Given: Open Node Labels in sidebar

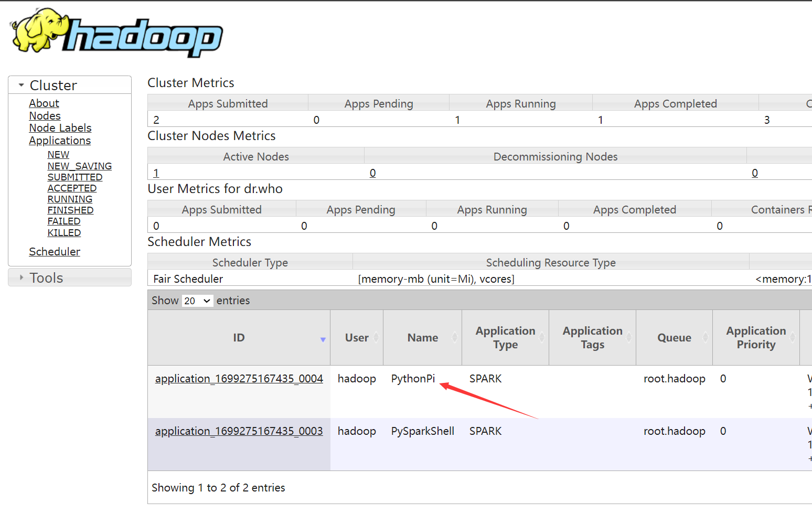Looking at the screenshot, I should coord(60,128).
